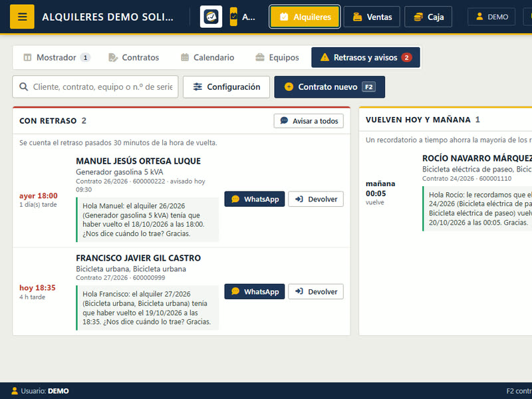
Task: Click the red "hoy 18:35" due time
Action: tap(37, 288)
